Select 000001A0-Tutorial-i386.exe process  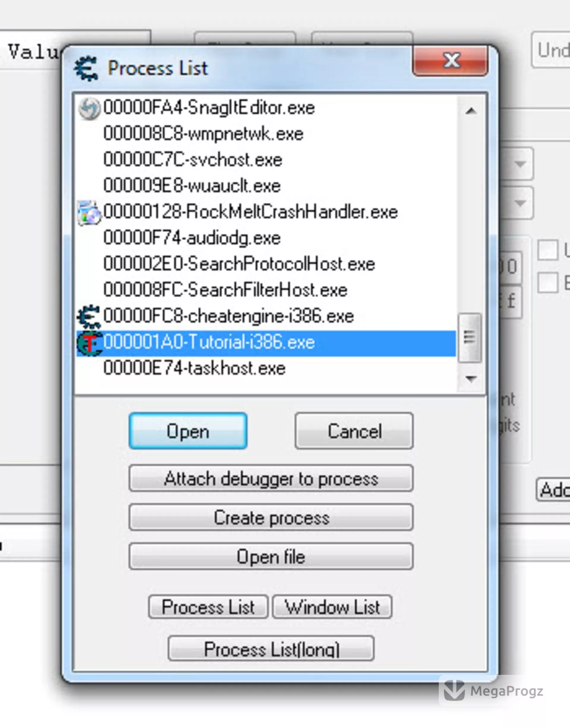click(x=266, y=343)
